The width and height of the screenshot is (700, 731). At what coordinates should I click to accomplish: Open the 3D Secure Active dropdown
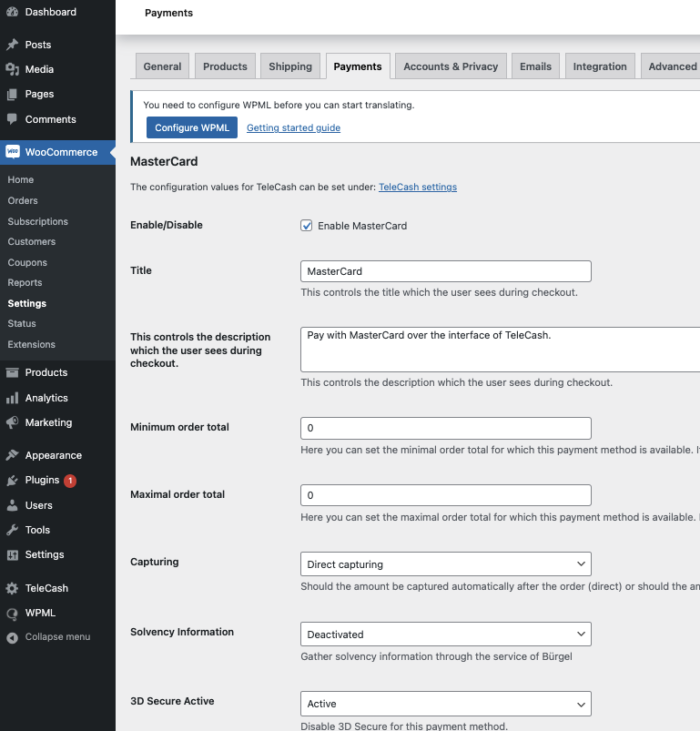(x=445, y=704)
